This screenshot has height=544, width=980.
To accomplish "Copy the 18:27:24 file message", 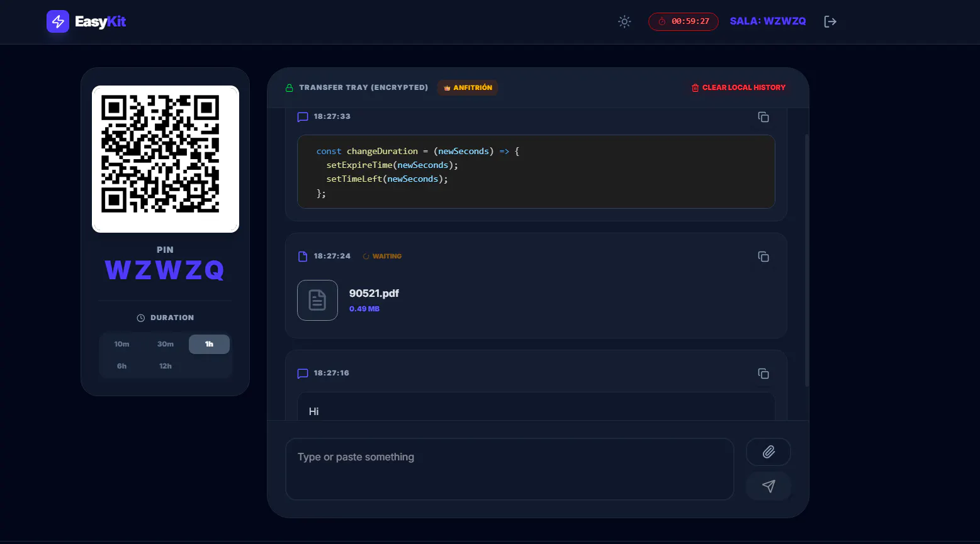I will pyautogui.click(x=763, y=257).
